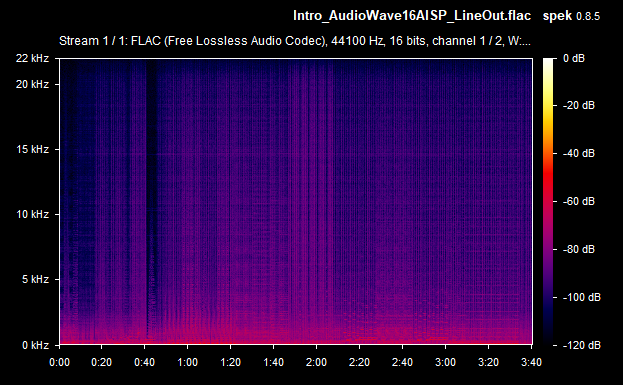The width and height of the screenshot is (623, 385).
Task: Click the -120 dB label at scale bottom
Action: tap(581, 345)
